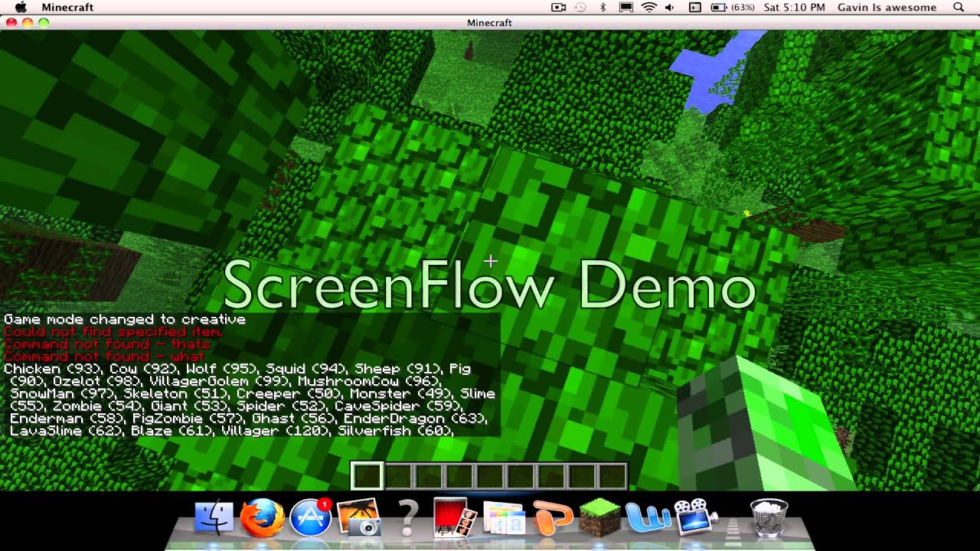Image resolution: width=980 pixels, height=551 pixels.
Task: Launch Photo Booth from the Dock
Action: (455, 518)
